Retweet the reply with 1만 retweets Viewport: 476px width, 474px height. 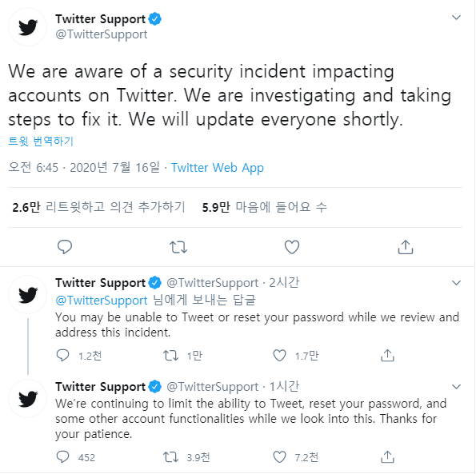(x=170, y=356)
